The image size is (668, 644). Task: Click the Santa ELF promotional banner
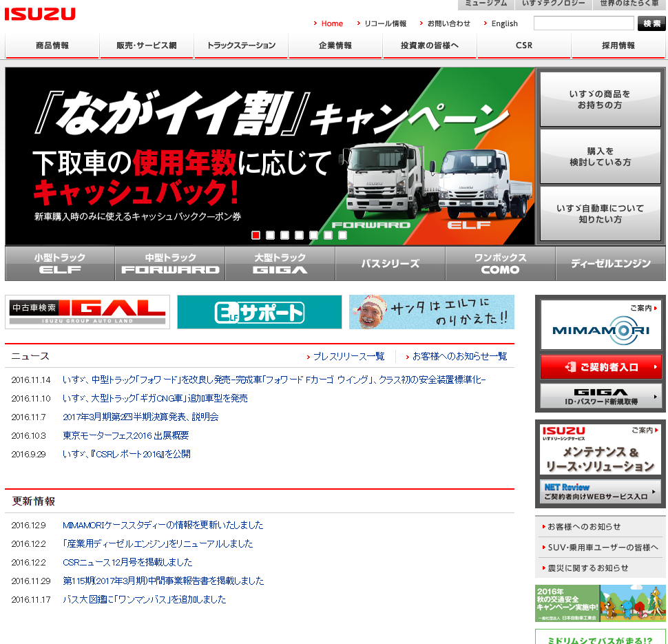431,312
